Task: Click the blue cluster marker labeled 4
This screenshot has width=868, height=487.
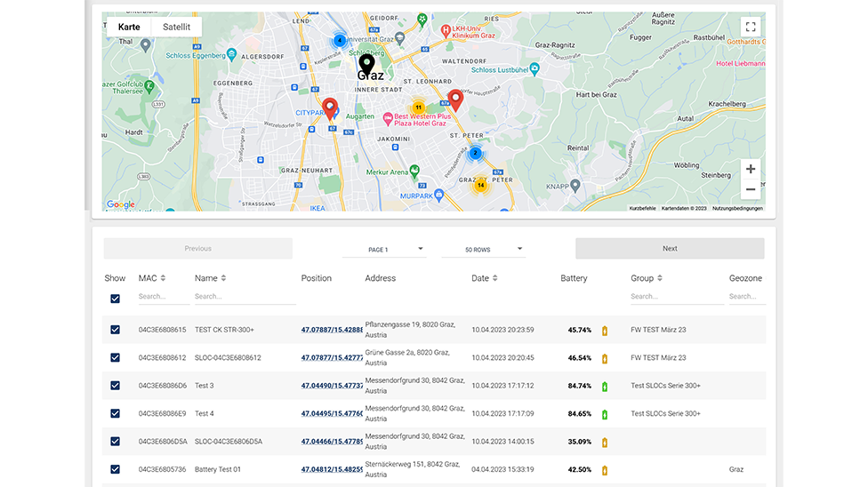Action: point(339,40)
